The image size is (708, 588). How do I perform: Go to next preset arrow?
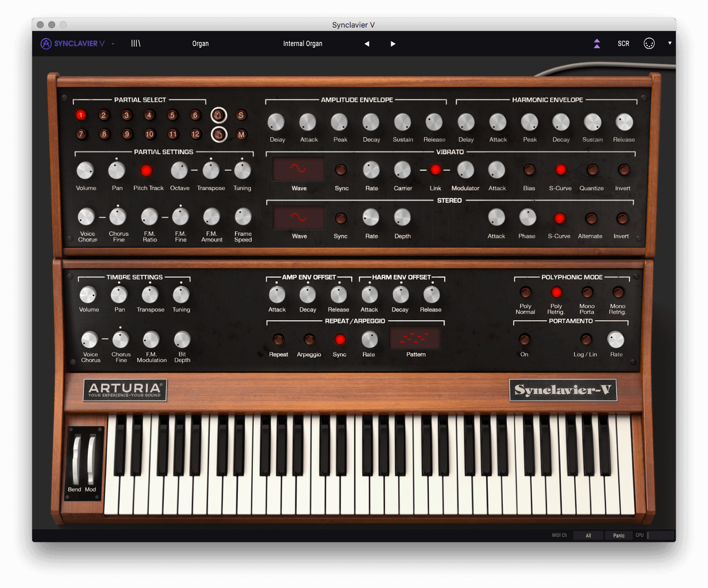pyautogui.click(x=393, y=44)
